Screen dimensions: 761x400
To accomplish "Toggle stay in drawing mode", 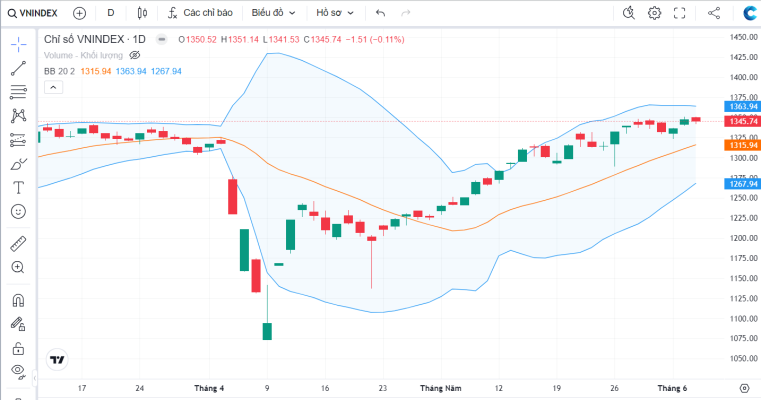I will click(18, 324).
